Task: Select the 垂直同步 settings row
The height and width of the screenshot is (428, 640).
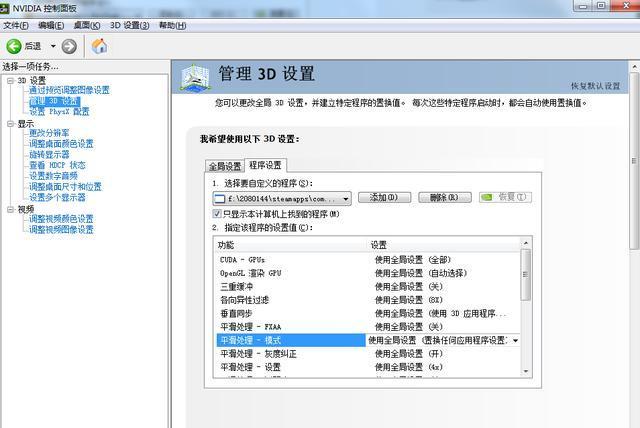Action: click(368, 313)
